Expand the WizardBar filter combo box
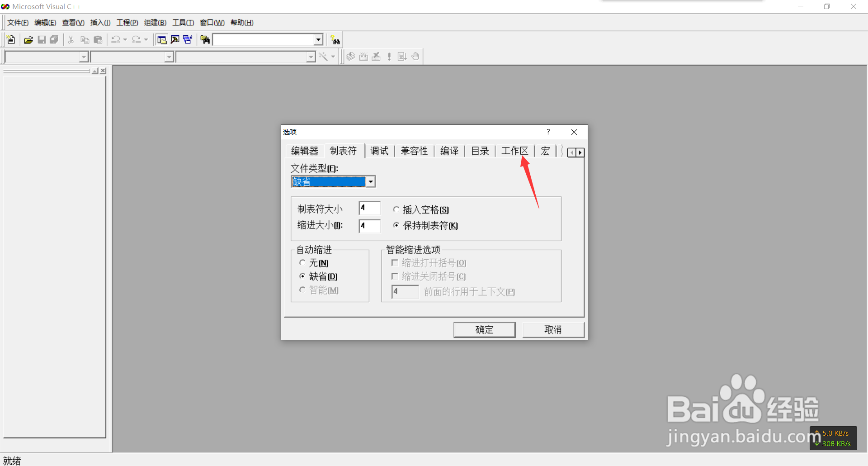This screenshot has width=868, height=466. tap(169, 57)
